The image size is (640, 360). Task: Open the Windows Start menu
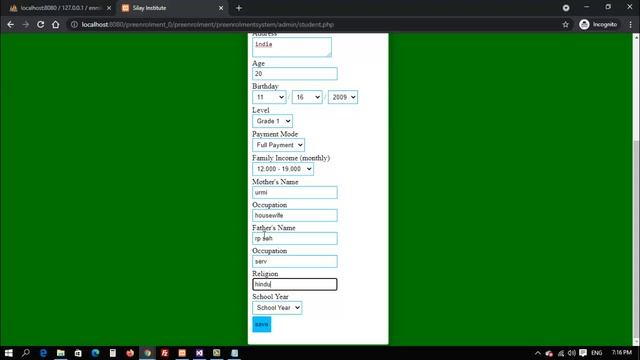click(9, 353)
